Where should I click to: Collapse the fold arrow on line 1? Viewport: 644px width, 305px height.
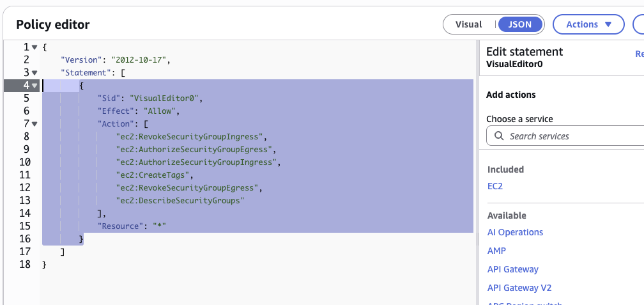click(x=34, y=47)
